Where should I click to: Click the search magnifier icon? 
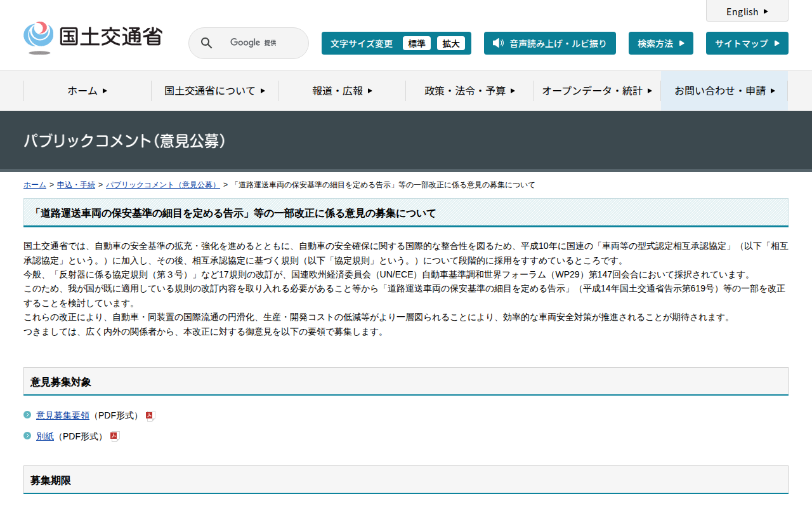pyautogui.click(x=207, y=43)
